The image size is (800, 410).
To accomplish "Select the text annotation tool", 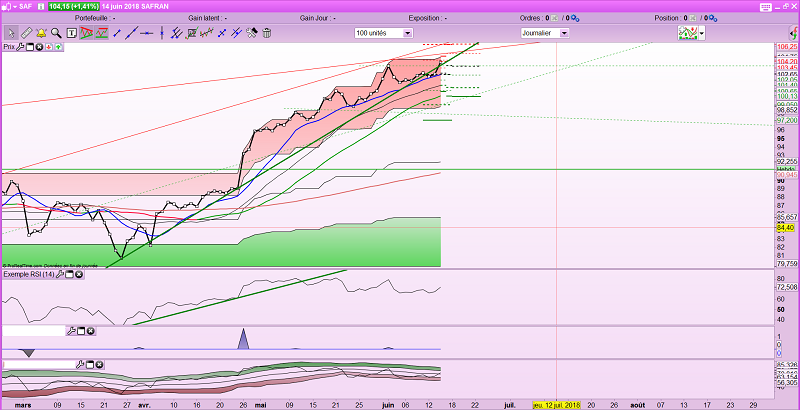I will pyautogui.click(x=73, y=33).
